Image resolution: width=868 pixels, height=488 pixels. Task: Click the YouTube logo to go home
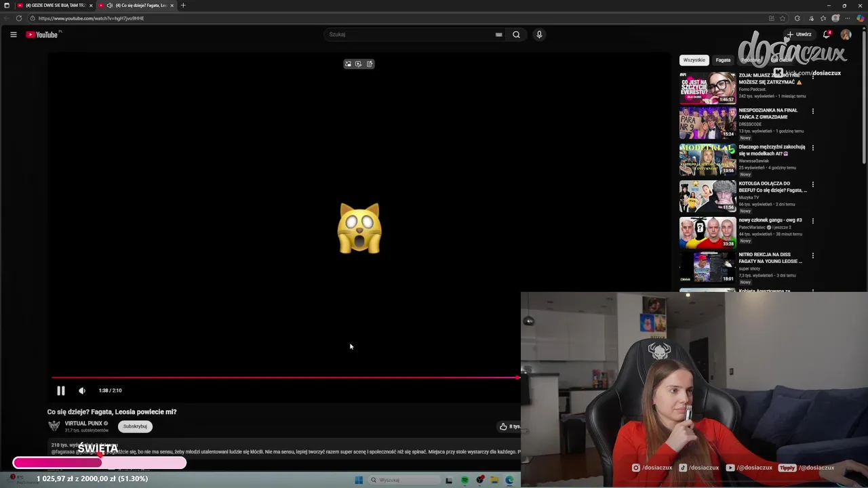tap(42, 35)
